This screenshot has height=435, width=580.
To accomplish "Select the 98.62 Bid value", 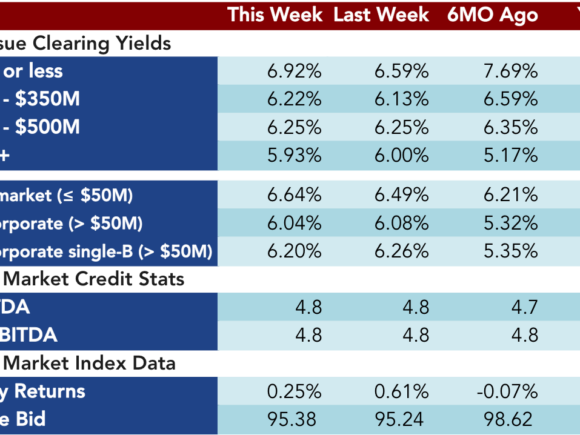I will (x=508, y=419).
